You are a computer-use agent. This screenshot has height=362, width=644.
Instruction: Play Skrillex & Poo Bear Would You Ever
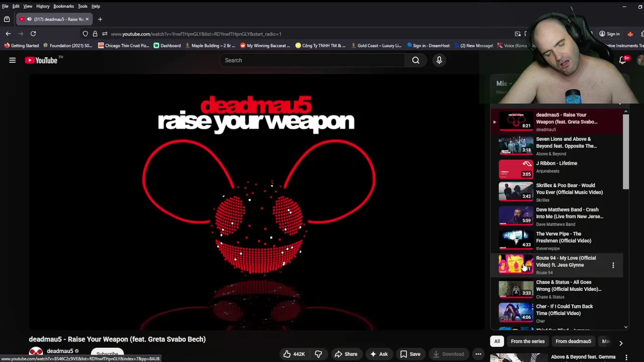click(x=557, y=192)
